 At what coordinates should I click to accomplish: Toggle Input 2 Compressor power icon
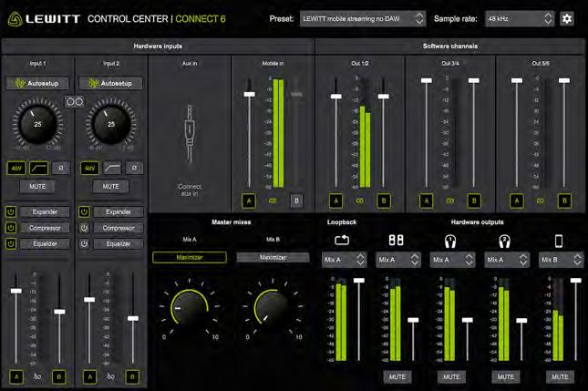[x=84, y=228]
